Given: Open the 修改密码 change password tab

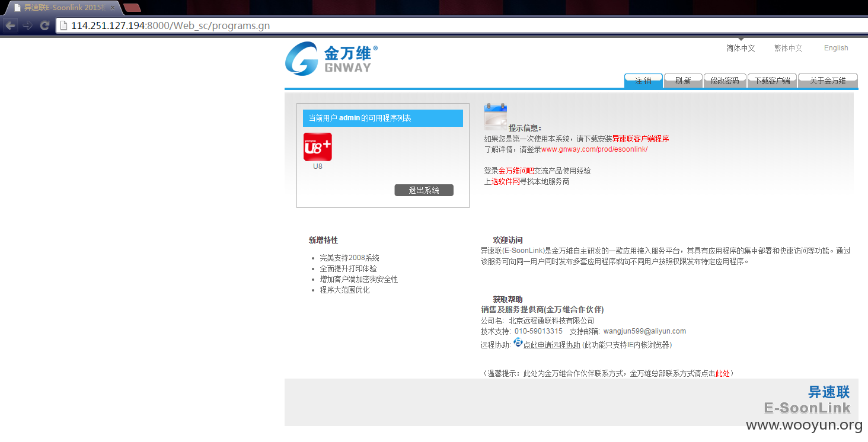Looking at the screenshot, I should (725, 81).
